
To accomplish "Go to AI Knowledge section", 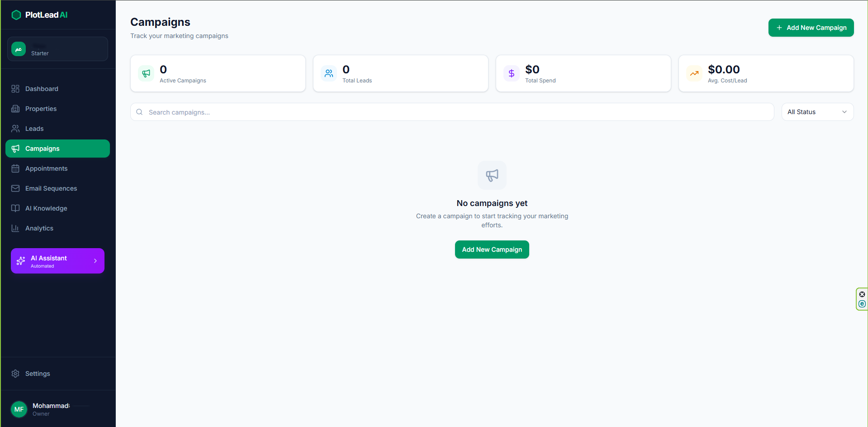I will pos(57,208).
